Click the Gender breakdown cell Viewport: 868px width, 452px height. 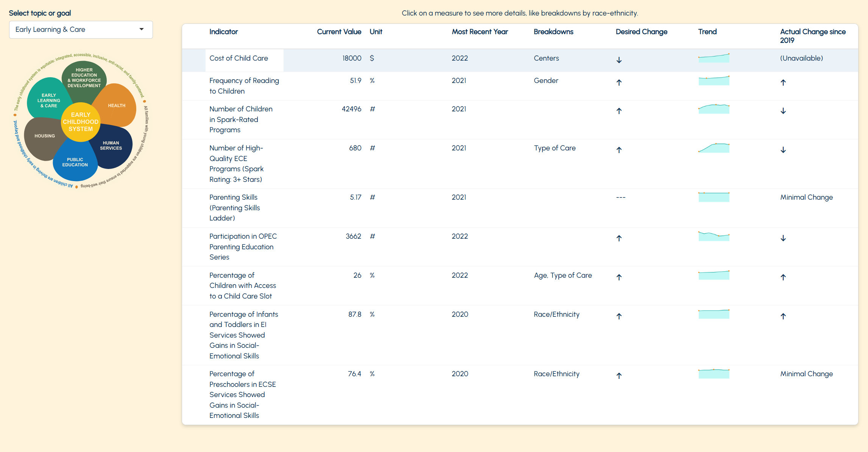546,81
